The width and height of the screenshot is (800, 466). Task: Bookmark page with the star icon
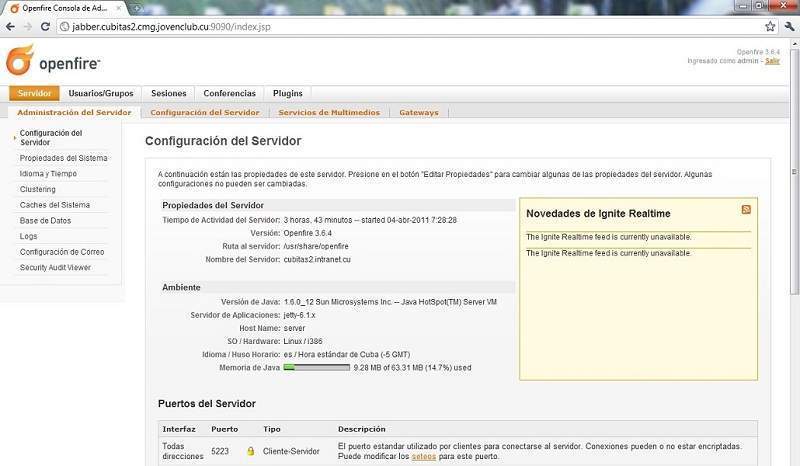[x=770, y=26]
